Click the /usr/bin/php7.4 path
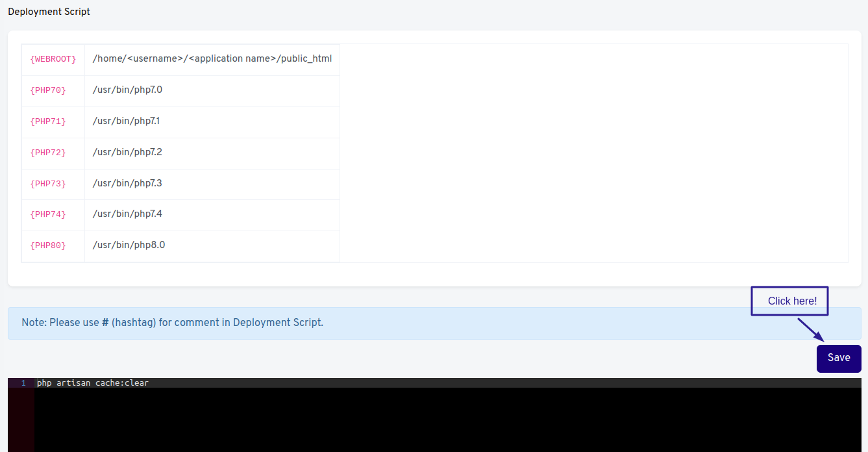Screen dimensions: 868x452 pos(127,214)
